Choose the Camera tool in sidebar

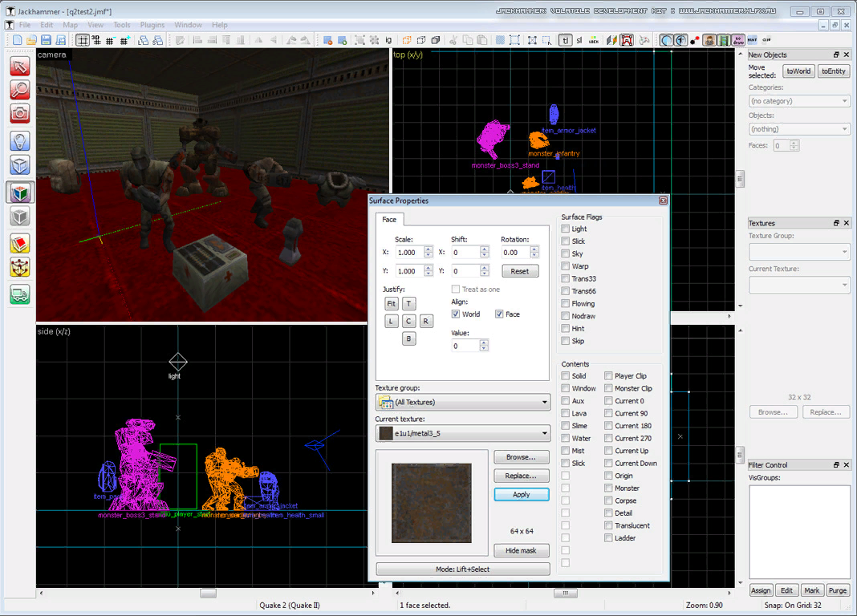click(x=20, y=113)
